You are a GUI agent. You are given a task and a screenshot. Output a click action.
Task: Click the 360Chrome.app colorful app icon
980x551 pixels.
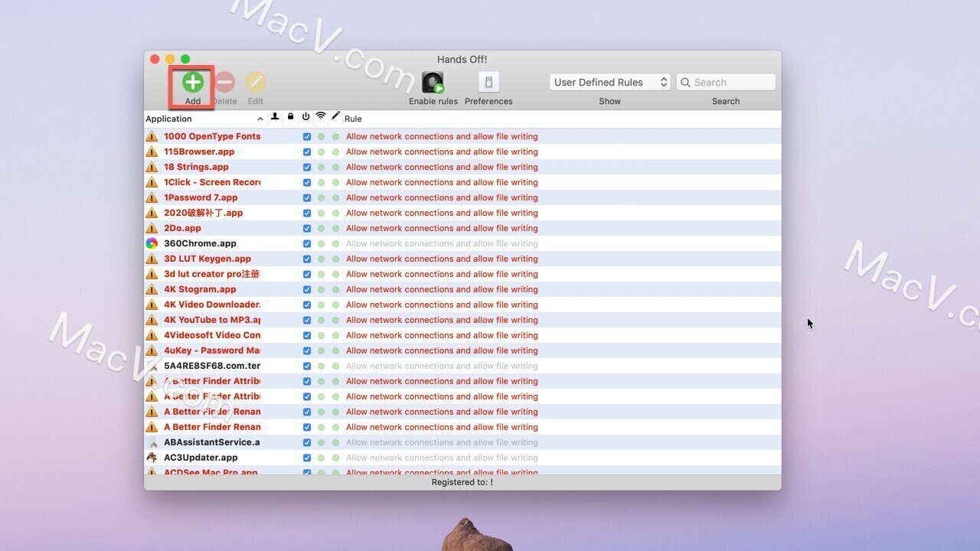tap(152, 243)
